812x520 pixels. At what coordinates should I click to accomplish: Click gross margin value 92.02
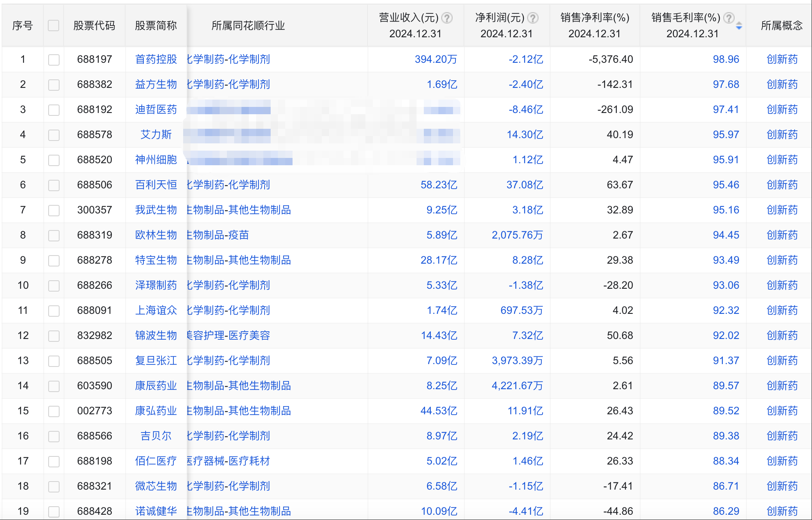[726, 335]
